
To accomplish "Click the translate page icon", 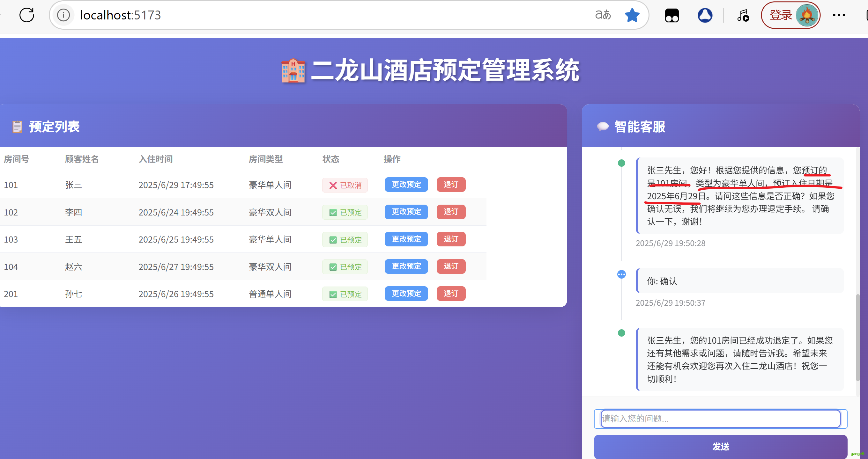I will point(603,15).
